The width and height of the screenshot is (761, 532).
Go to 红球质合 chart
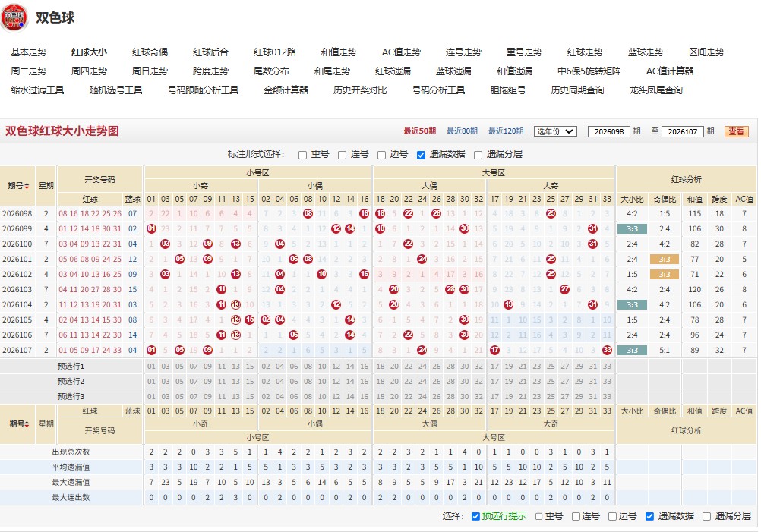pyautogui.click(x=210, y=52)
